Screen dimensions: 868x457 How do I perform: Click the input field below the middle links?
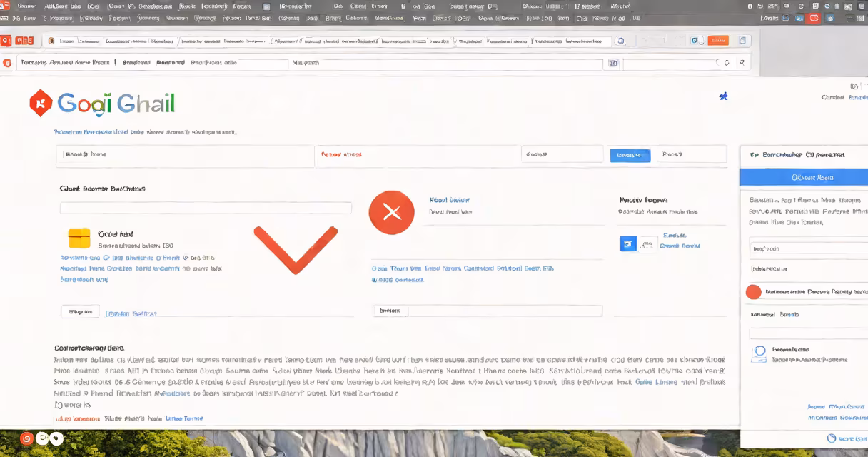[488, 311]
